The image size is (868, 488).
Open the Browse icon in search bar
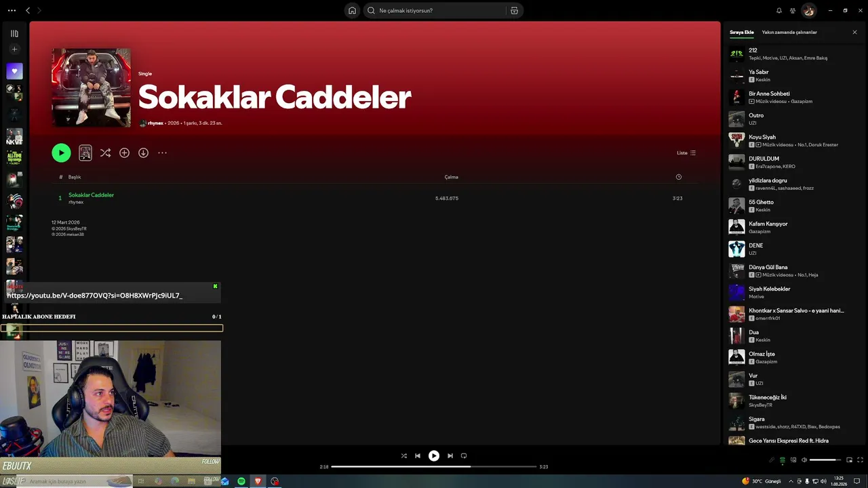(x=514, y=11)
